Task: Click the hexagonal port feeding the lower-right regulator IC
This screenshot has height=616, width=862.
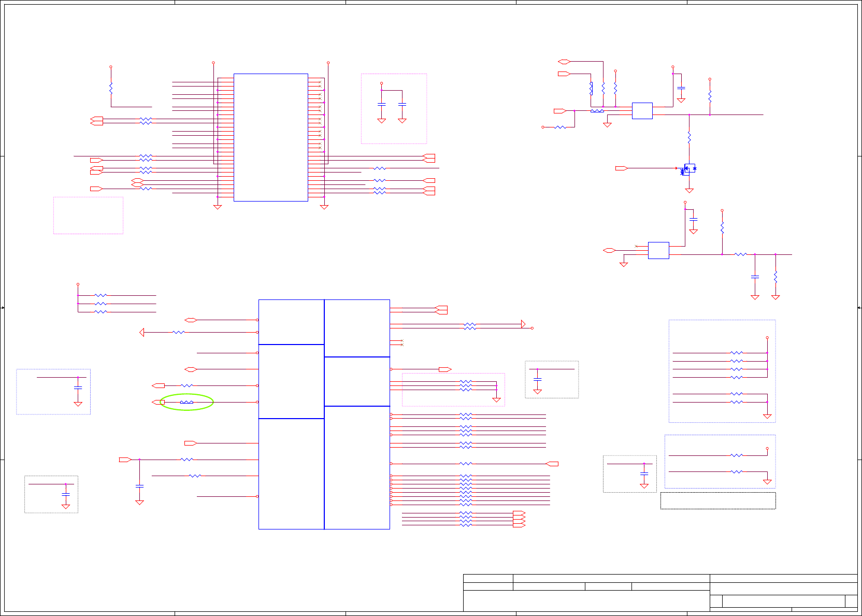Action: [x=609, y=250]
